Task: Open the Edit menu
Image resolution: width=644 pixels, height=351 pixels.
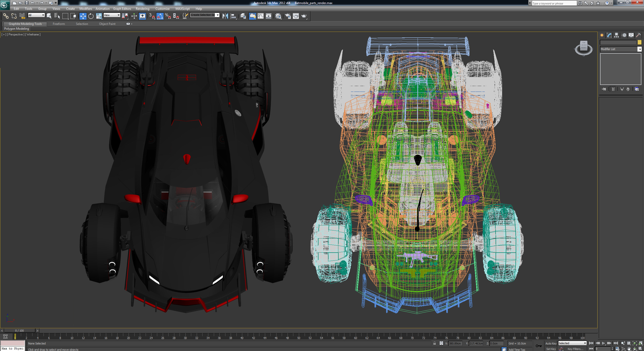Action: click(x=16, y=9)
